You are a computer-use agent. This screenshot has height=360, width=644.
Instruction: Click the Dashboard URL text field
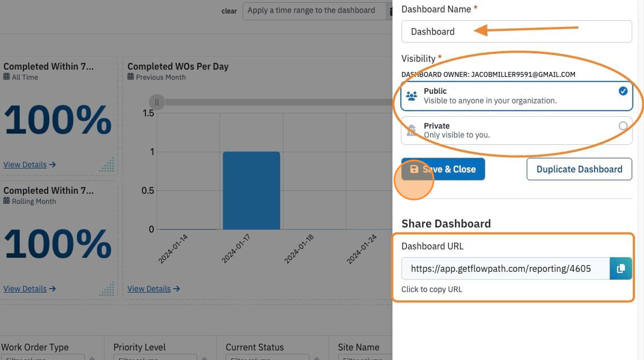(x=505, y=269)
